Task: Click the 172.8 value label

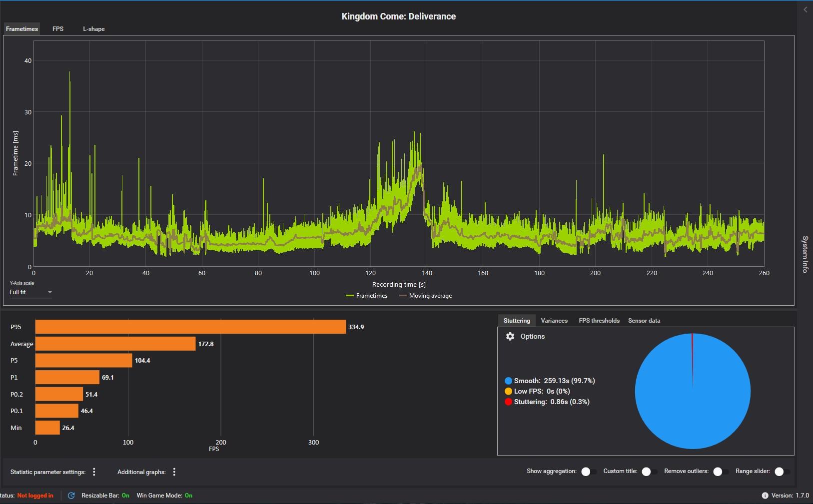Action: (206, 344)
